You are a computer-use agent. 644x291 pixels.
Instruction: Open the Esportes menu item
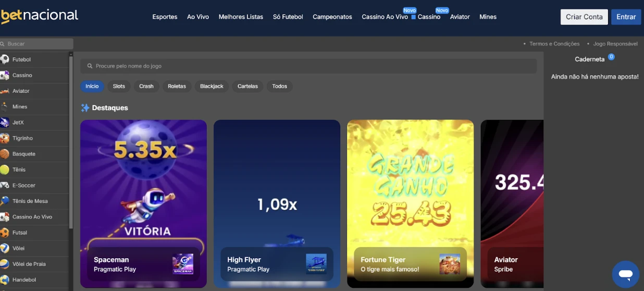[165, 17]
